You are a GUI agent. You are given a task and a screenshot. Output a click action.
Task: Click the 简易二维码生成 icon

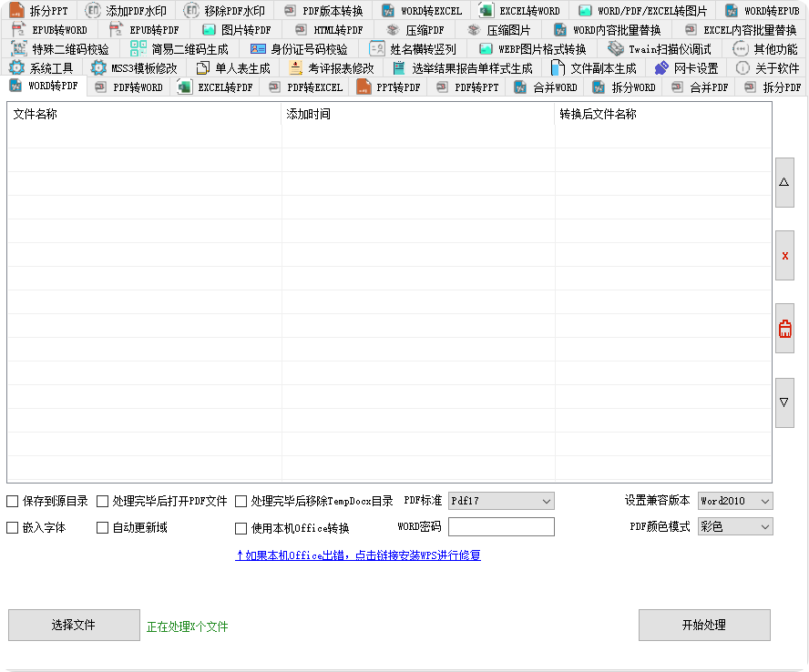click(x=138, y=48)
